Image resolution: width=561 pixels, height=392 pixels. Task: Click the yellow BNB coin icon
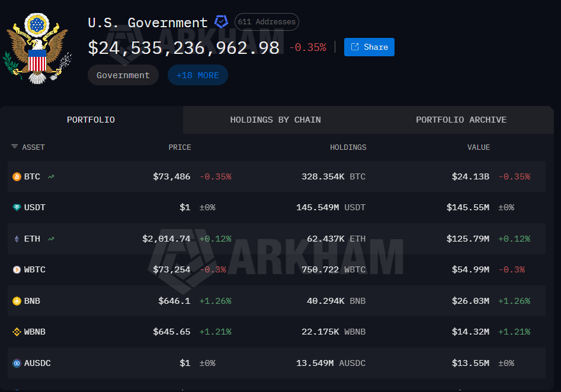pyautogui.click(x=17, y=301)
